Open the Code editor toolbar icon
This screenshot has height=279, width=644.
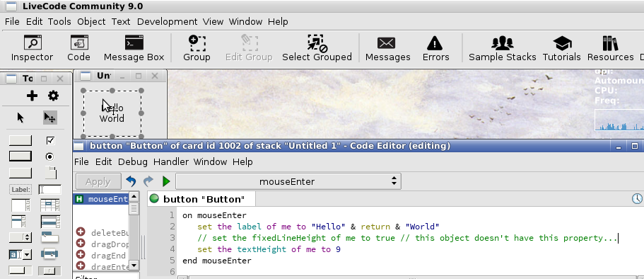78,48
